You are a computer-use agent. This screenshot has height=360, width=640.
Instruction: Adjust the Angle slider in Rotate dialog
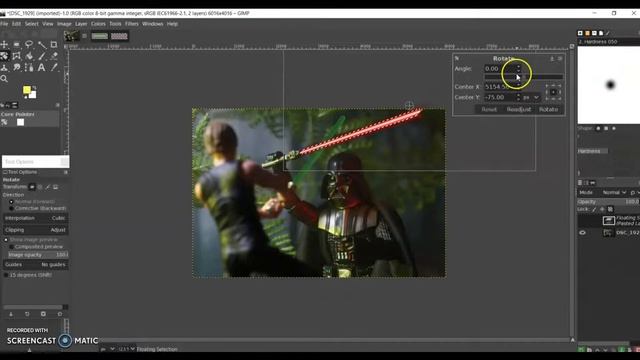click(524, 77)
